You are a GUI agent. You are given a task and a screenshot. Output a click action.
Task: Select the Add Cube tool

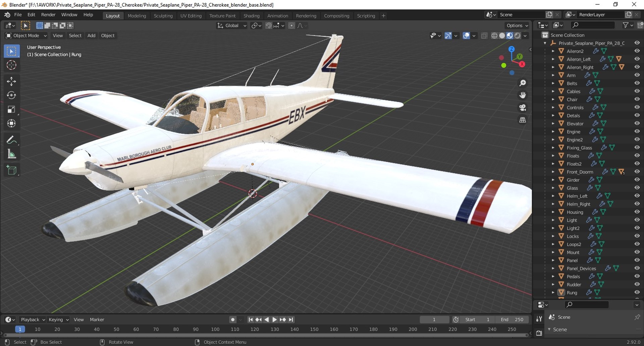tap(11, 170)
